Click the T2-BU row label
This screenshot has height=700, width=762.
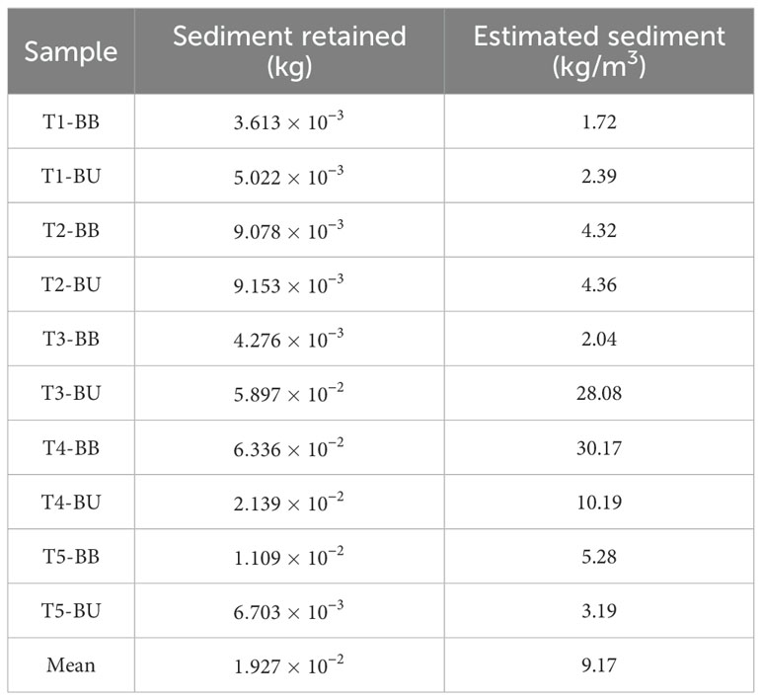70,284
